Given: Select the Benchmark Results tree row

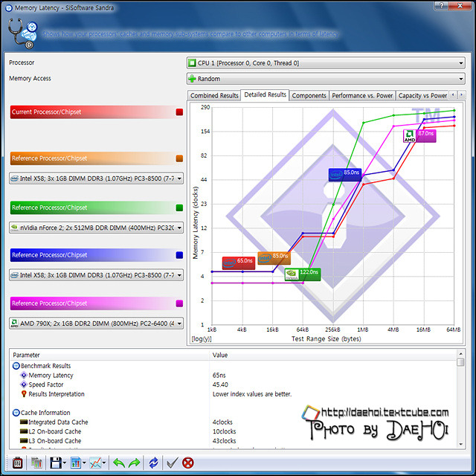Looking at the screenshot, I should 45,366.
